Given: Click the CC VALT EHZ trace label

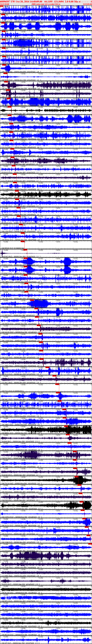Looking at the screenshot, I should tap(21, 383).
